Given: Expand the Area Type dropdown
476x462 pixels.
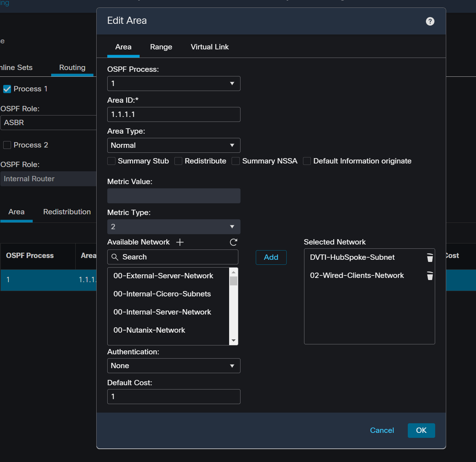Looking at the screenshot, I should click(x=174, y=145).
